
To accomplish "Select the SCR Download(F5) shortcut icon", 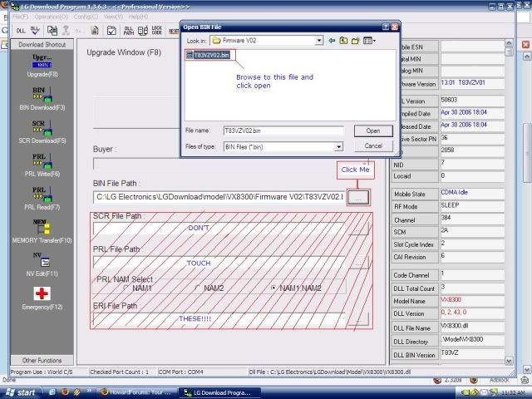I will 42,128.
